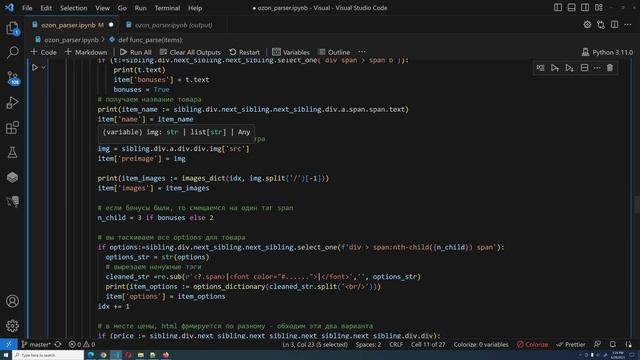
Task: Click the open changes compare icon
Action: click(601, 25)
